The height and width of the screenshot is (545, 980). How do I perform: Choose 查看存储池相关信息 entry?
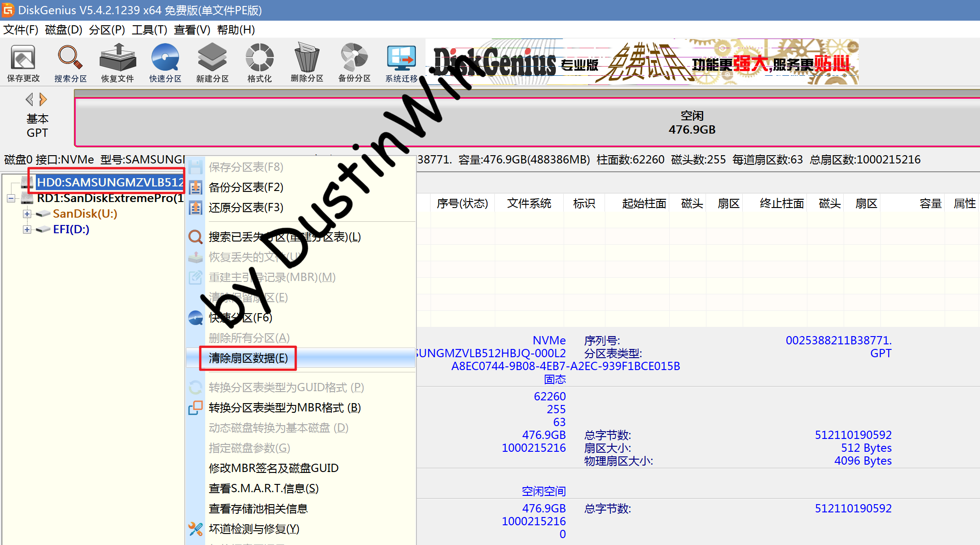point(301,509)
